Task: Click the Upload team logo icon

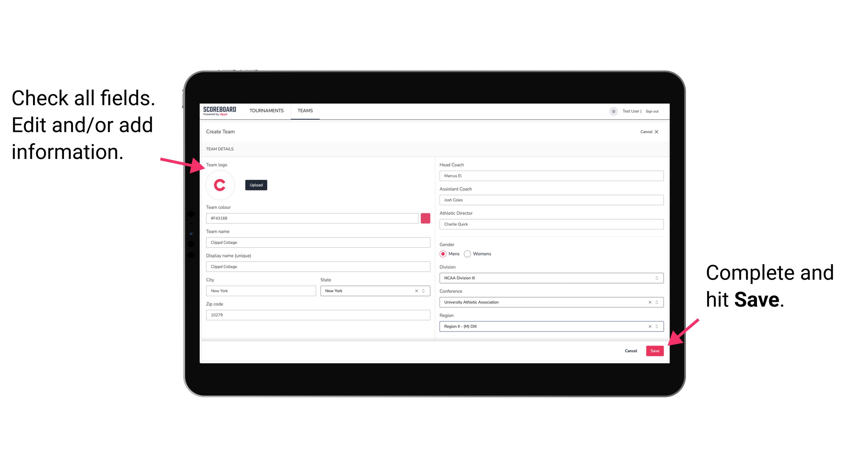Action: click(256, 185)
